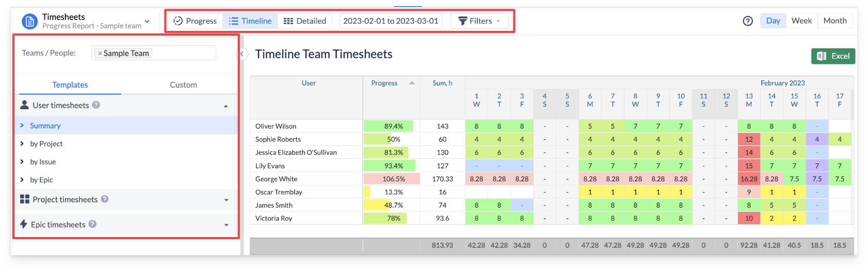This screenshot has width=868, height=269.
Task: Click the Timesheets app logo icon
Action: click(x=29, y=21)
